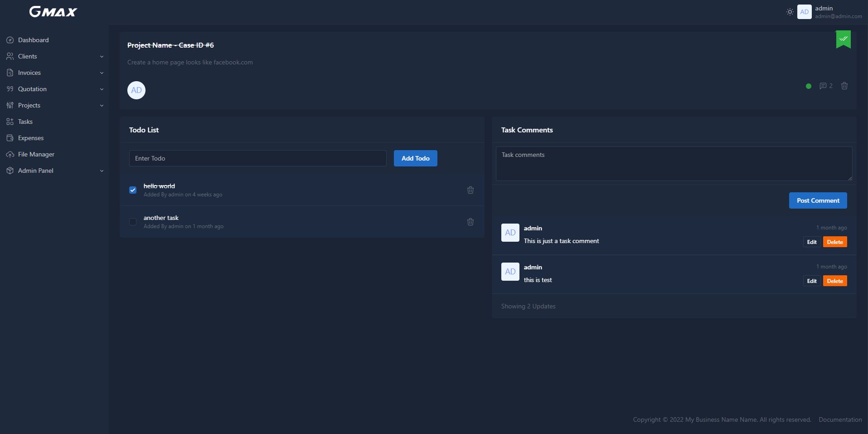The width and height of the screenshot is (868, 434).
Task: Open the Dashboard menu item
Action: tap(54, 40)
